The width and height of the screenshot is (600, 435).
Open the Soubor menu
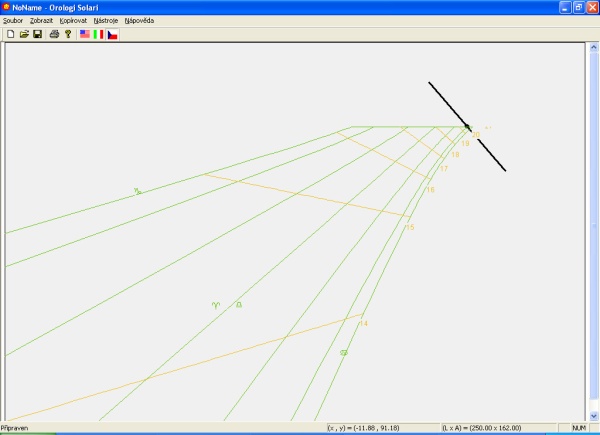tap(13, 20)
